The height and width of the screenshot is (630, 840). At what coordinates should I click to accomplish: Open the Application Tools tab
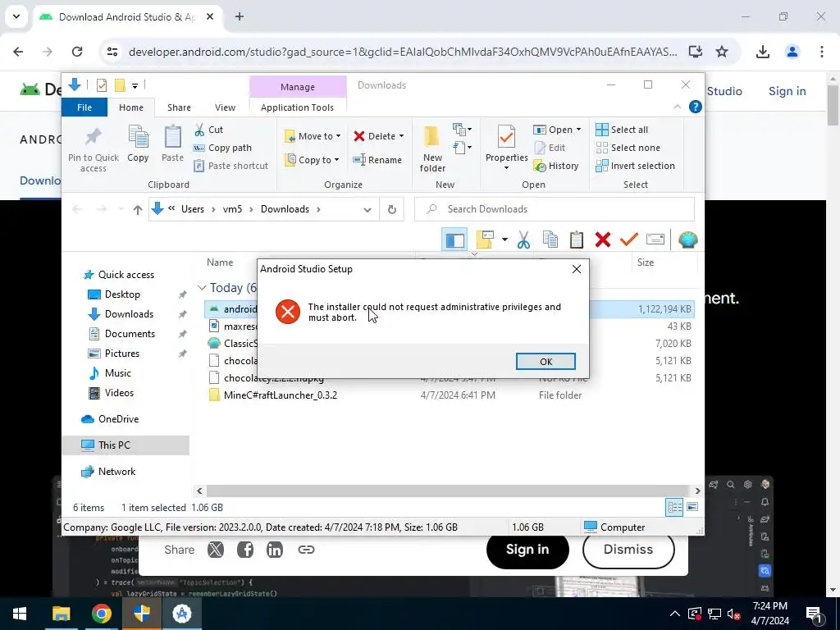[297, 107]
